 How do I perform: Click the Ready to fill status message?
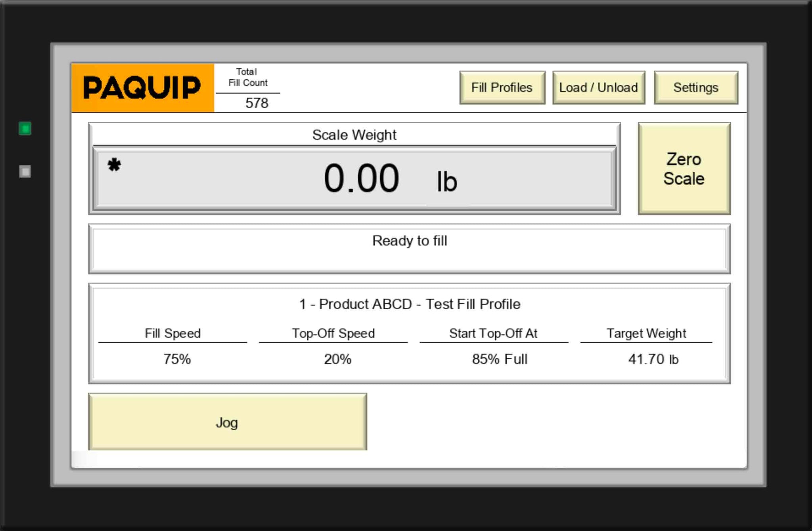(x=410, y=241)
